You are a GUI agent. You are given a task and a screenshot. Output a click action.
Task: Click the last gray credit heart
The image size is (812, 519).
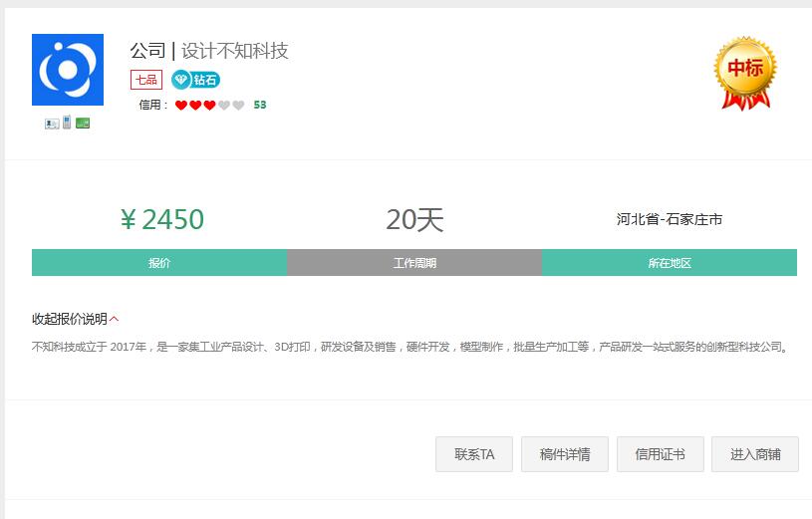coord(238,106)
